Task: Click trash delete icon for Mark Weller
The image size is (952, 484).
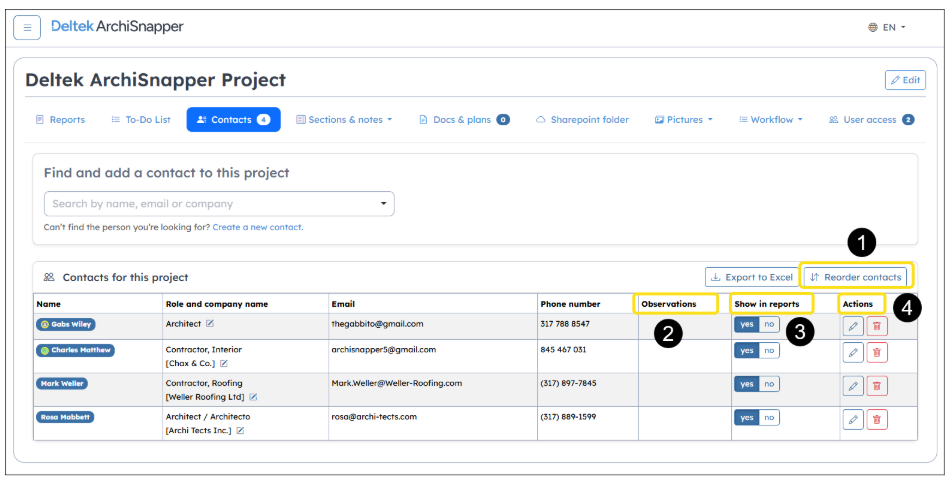Action: (x=877, y=386)
